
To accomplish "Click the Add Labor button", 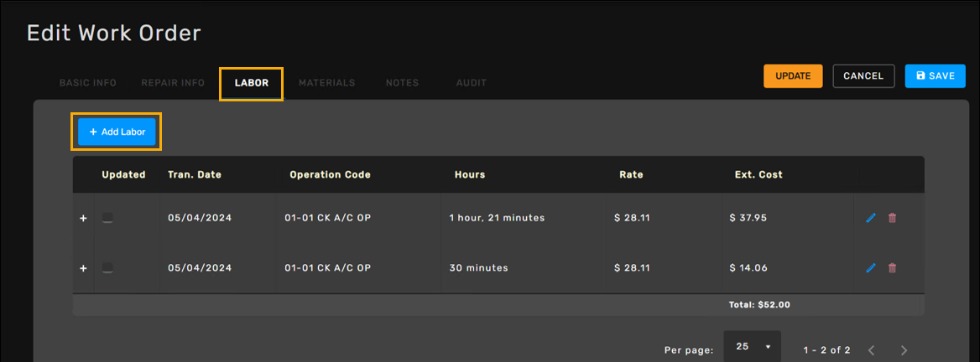I will coord(117,132).
